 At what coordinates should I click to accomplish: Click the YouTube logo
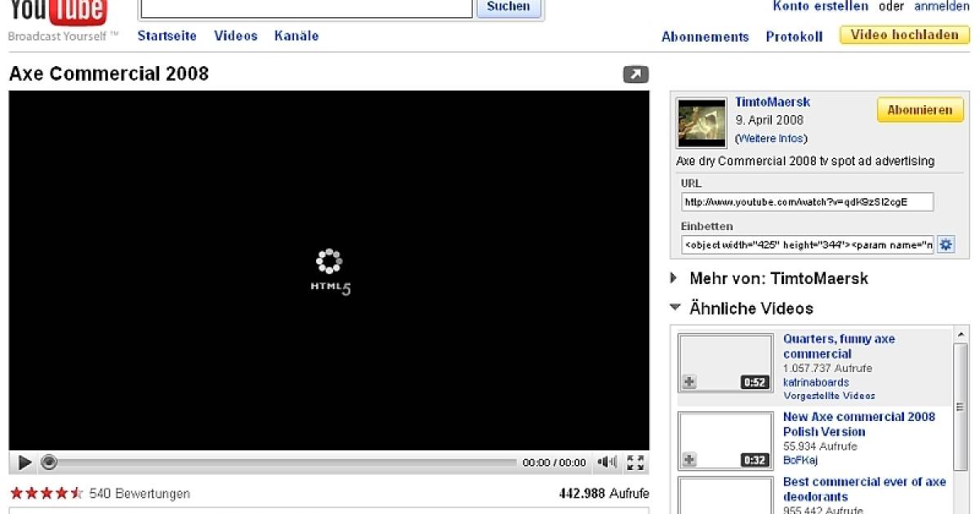[x=57, y=11]
